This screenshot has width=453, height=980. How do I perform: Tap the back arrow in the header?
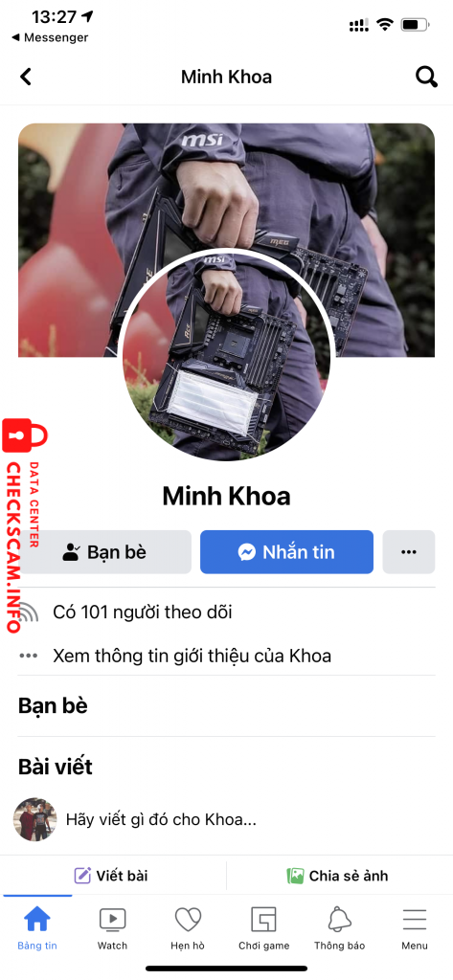tap(26, 77)
